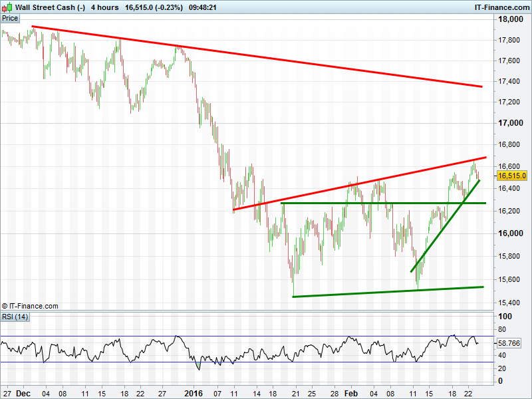Click the 16,800 price axis label
The width and height of the screenshot is (532, 399).
pos(509,144)
